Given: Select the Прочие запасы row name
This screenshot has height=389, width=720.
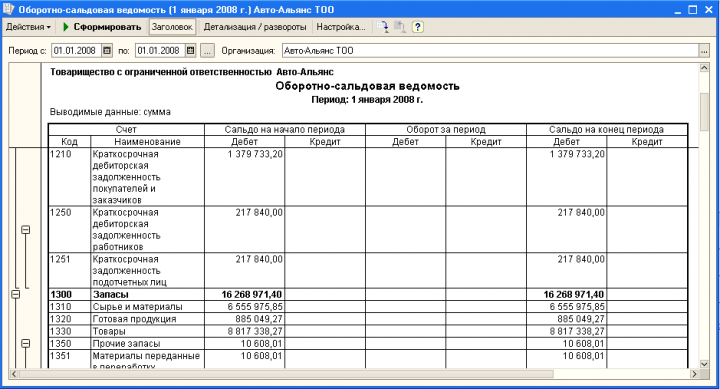Looking at the screenshot, I should (147, 344).
